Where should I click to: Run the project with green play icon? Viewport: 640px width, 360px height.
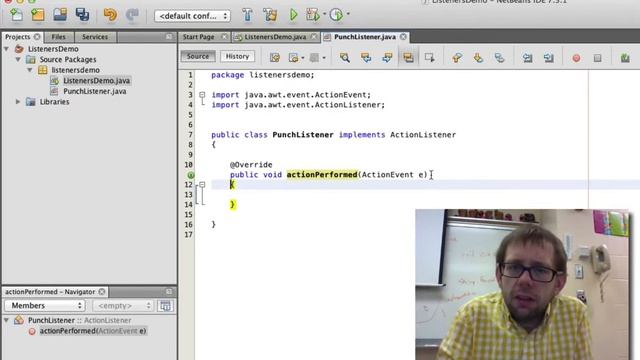click(x=293, y=15)
